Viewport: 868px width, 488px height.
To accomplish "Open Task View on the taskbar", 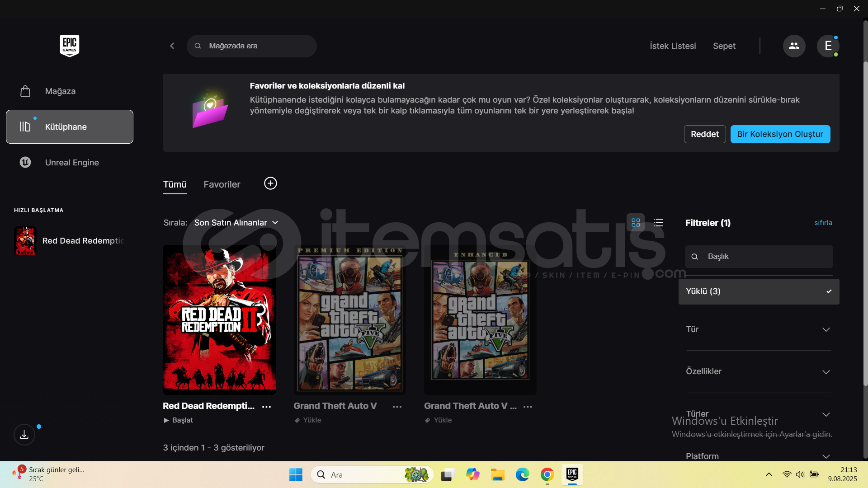I will 448,474.
